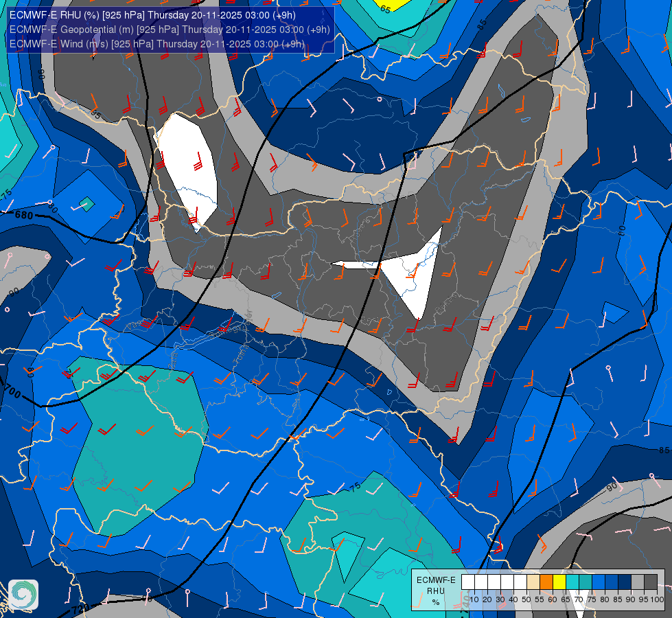Click the '50' tick label in the legend
The width and height of the screenshot is (672, 618).
tap(526, 599)
